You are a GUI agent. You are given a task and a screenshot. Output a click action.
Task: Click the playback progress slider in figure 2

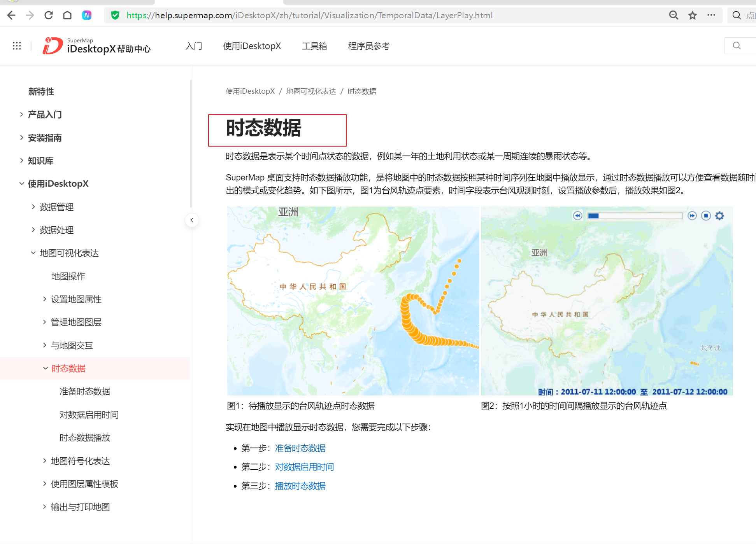635,215
